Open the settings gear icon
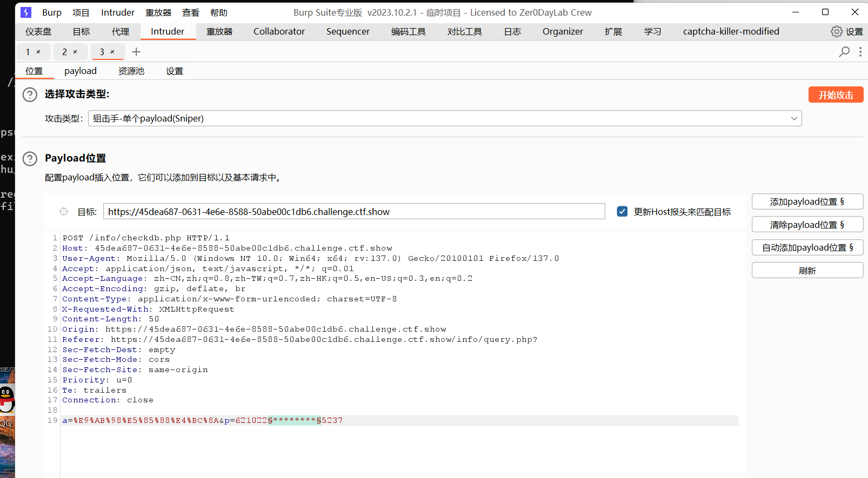868x478 pixels. click(836, 31)
